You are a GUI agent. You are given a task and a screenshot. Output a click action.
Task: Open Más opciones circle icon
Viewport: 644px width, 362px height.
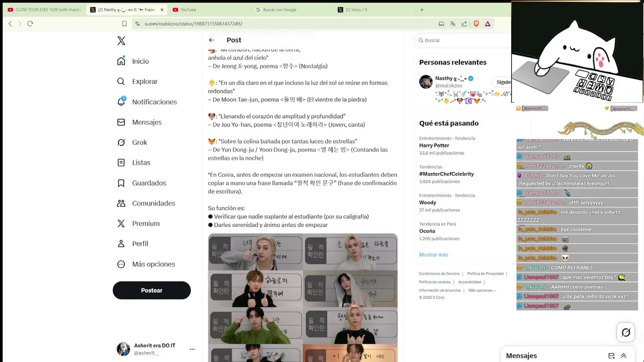pos(121,264)
